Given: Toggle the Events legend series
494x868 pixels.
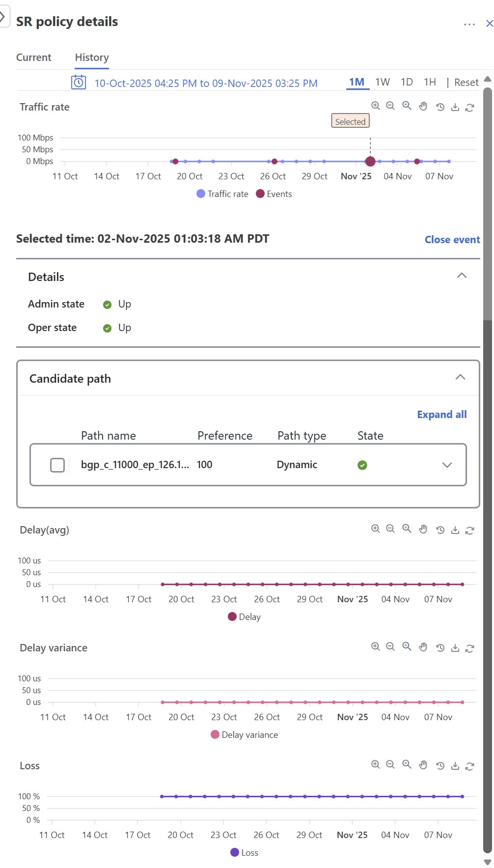Looking at the screenshot, I should pyautogui.click(x=274, y=194).
